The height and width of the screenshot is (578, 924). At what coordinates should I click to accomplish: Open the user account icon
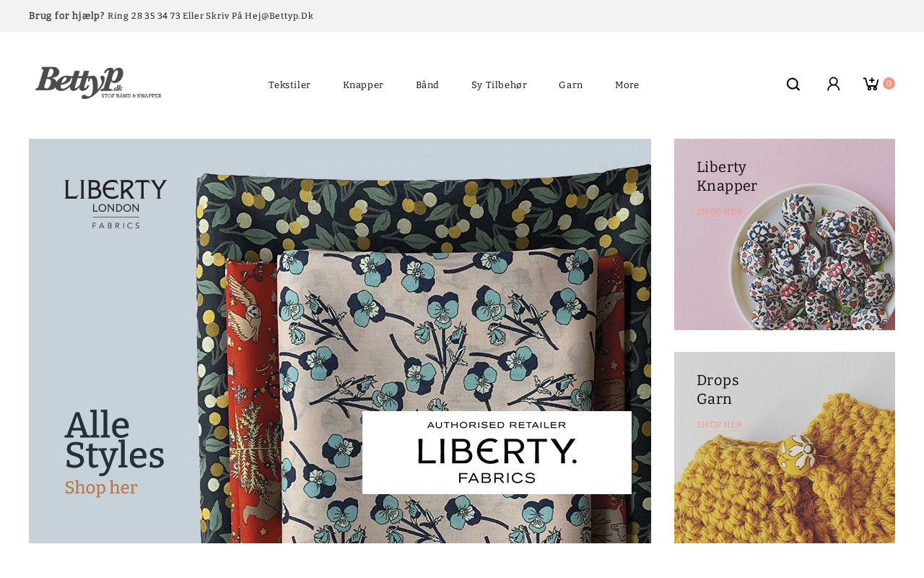click(833, 85)
